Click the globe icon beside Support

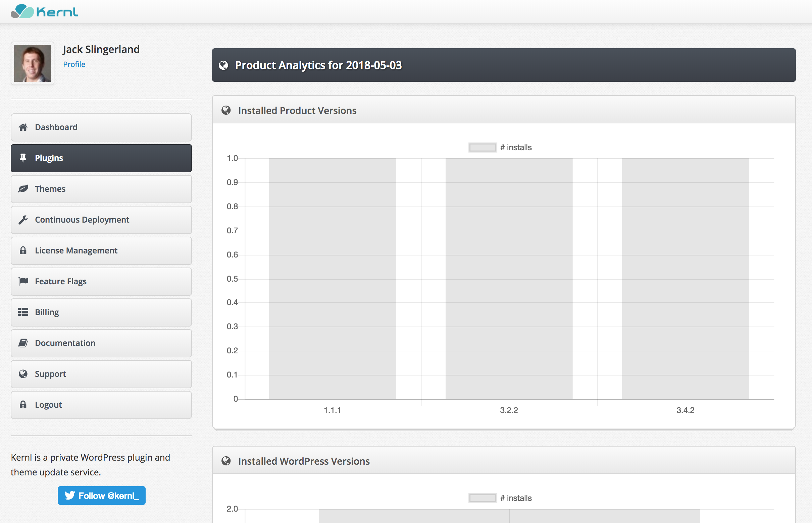(23, 374)
